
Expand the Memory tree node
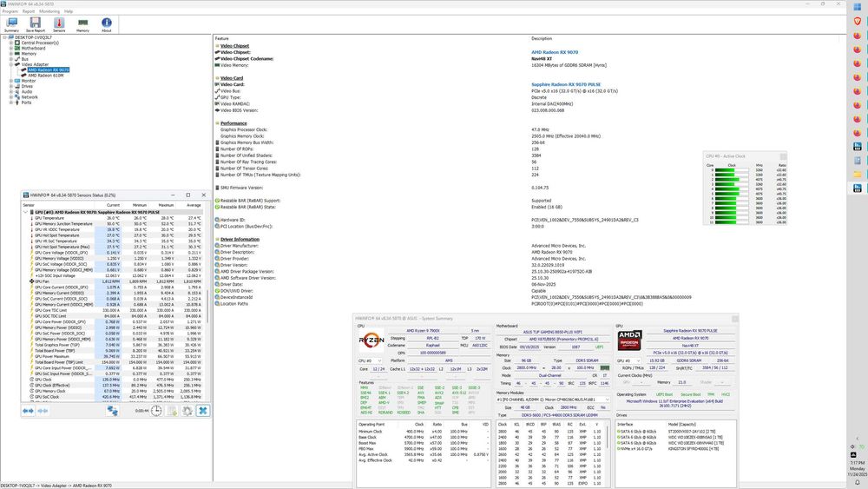[10, 54]
